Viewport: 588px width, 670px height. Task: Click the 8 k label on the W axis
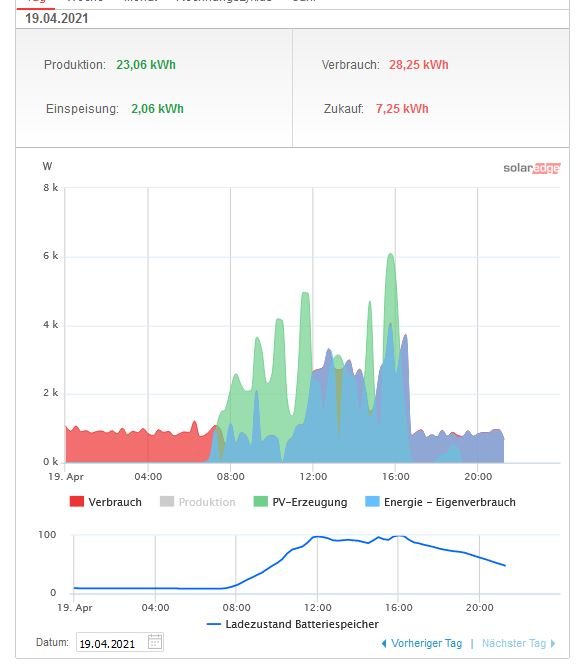(x=50, y=188)
